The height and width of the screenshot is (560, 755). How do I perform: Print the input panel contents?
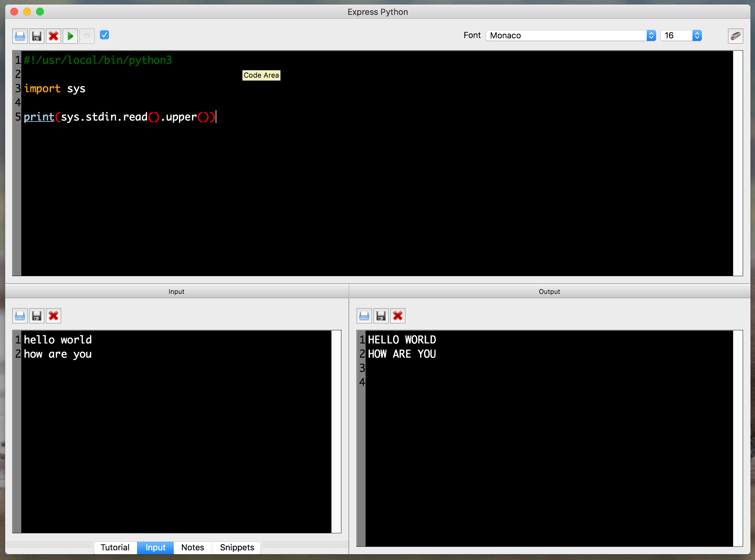20,315
